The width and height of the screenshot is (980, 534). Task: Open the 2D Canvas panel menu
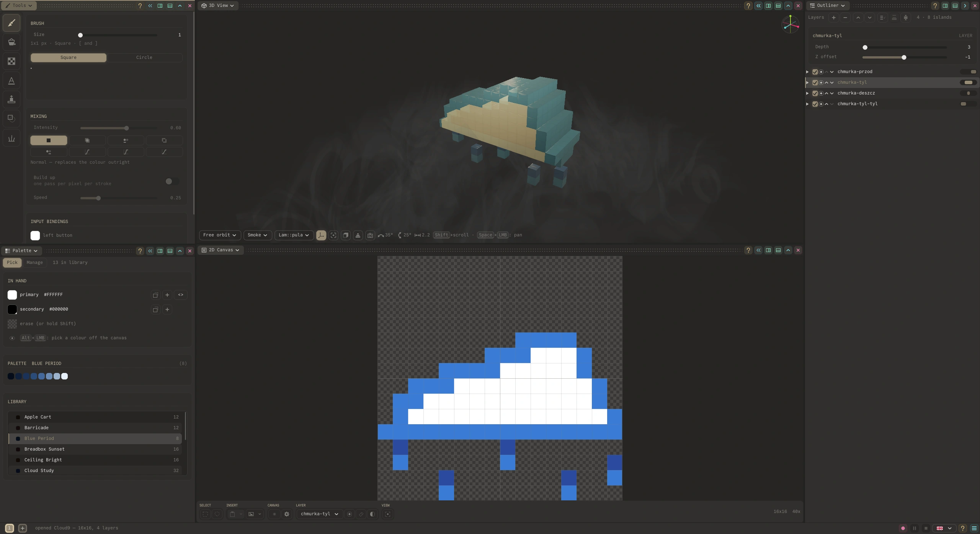(220, 250)
